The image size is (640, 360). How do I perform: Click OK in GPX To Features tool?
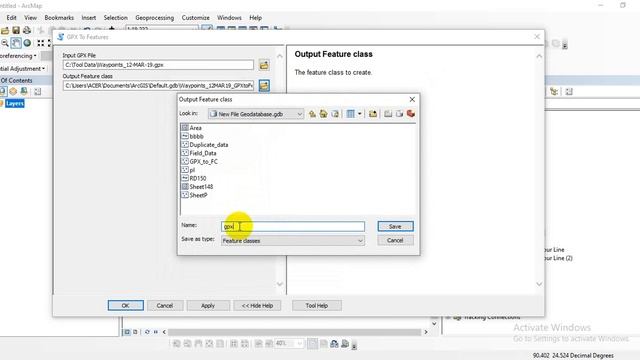pyautogui.click(x=126, y=305)
